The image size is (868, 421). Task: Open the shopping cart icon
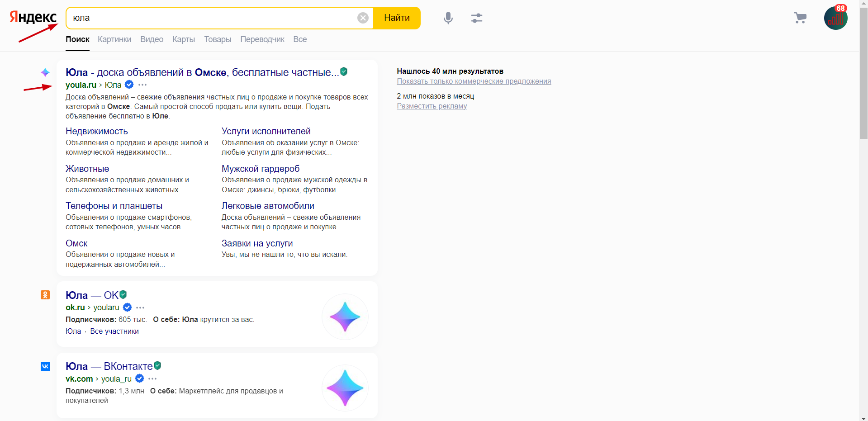[x=800, y=18]
